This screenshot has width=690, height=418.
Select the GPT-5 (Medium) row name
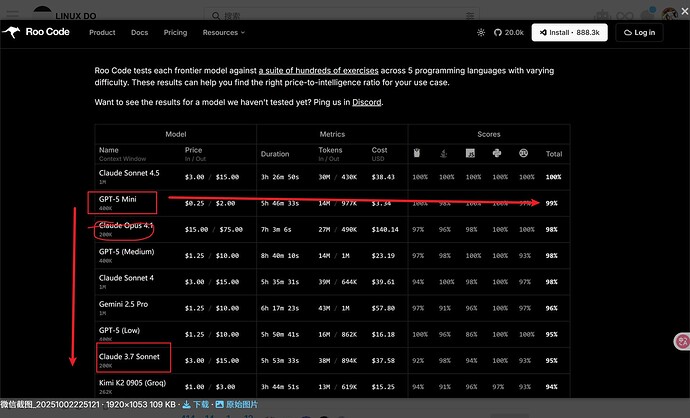point(126,252)
